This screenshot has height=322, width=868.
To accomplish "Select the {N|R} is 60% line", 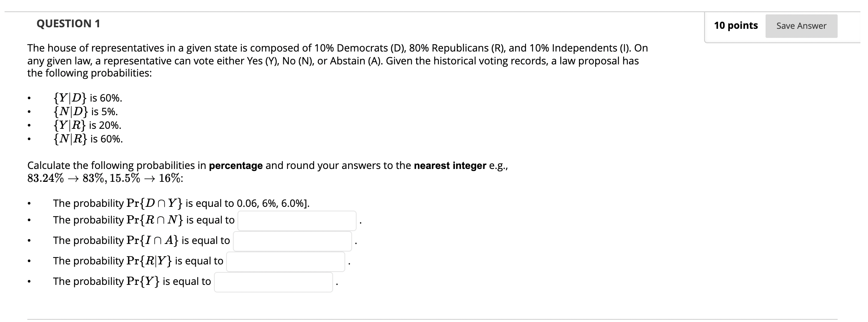I will point(88,139).
